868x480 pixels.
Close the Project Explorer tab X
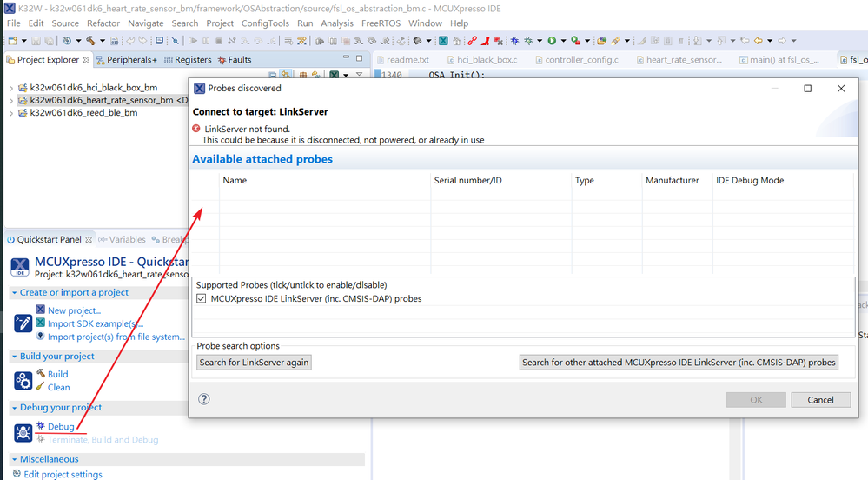click(x=86, y=60)
